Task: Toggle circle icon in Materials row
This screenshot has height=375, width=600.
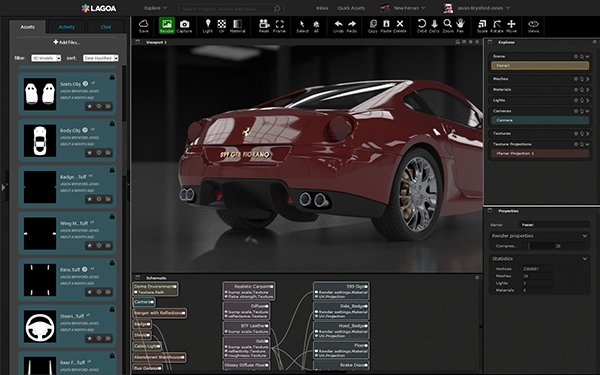Action: [x=576, y=90]
